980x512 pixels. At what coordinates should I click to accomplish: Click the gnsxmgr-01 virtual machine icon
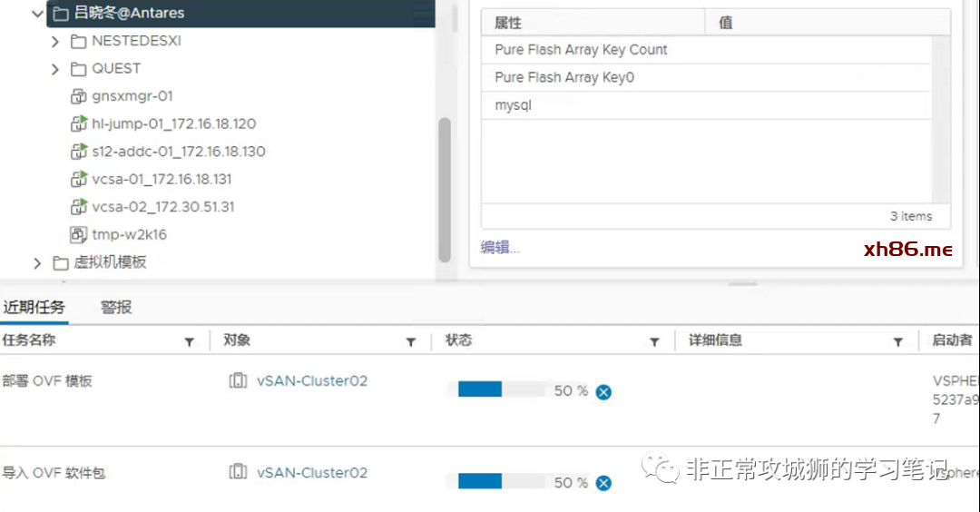pyautogui.click(x=78, y=96)
